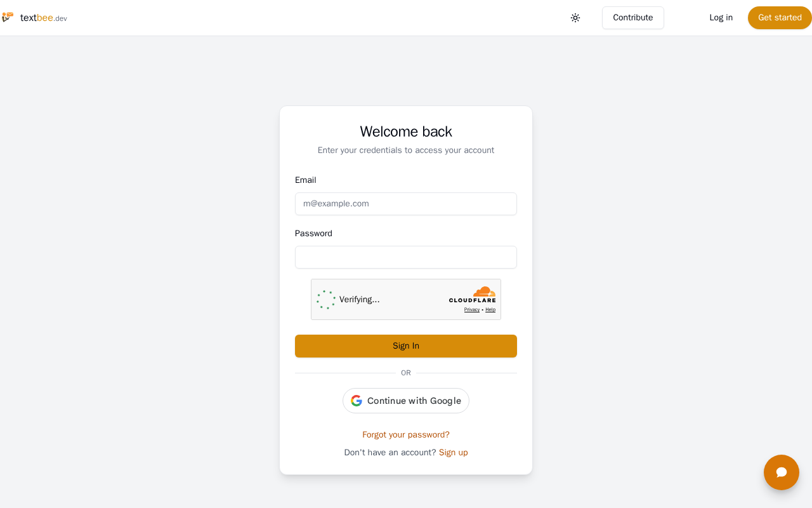Click the Cloudflare verifying spinner

326,300
